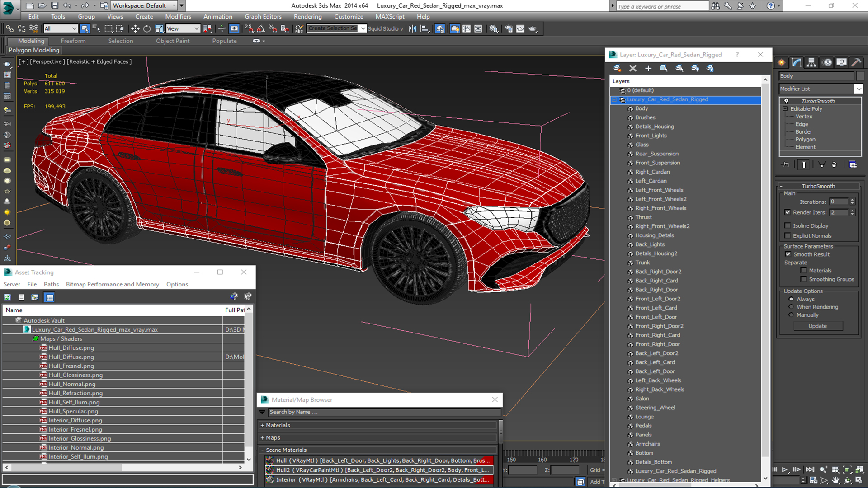Open Create Selection Set dropdown
This screenshot has width=868, height=488.
(x=363, y=28)
